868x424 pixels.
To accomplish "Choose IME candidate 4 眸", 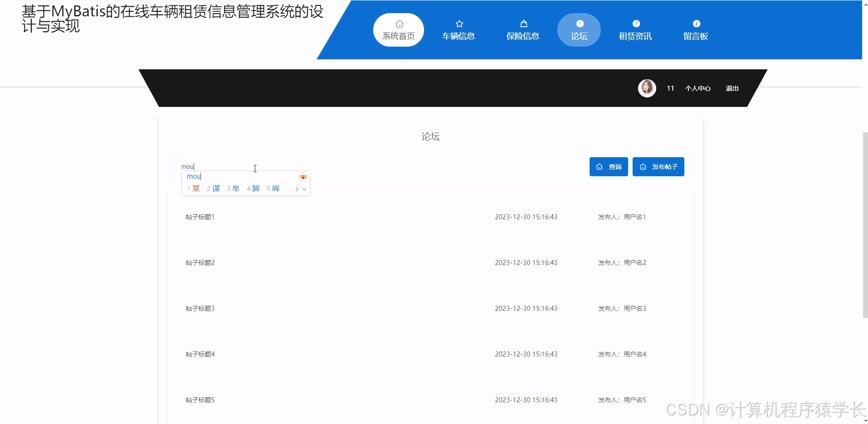I will pyautogui.click(x=254, y=188).
